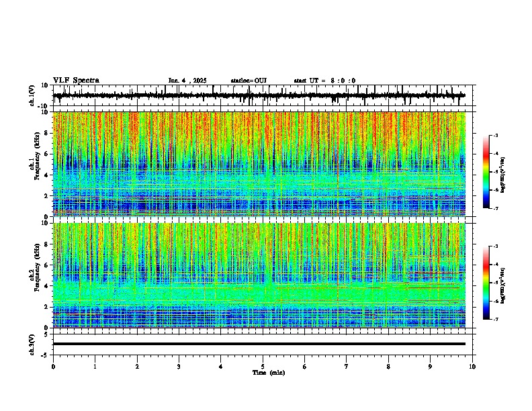Click the "8" kHz tick of ch.2 spectrogram
Screen dimensions: 532x411
click(46, 244)
